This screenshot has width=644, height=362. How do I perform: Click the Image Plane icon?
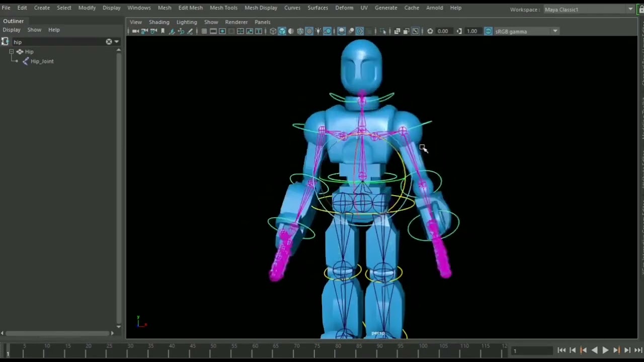172,31
